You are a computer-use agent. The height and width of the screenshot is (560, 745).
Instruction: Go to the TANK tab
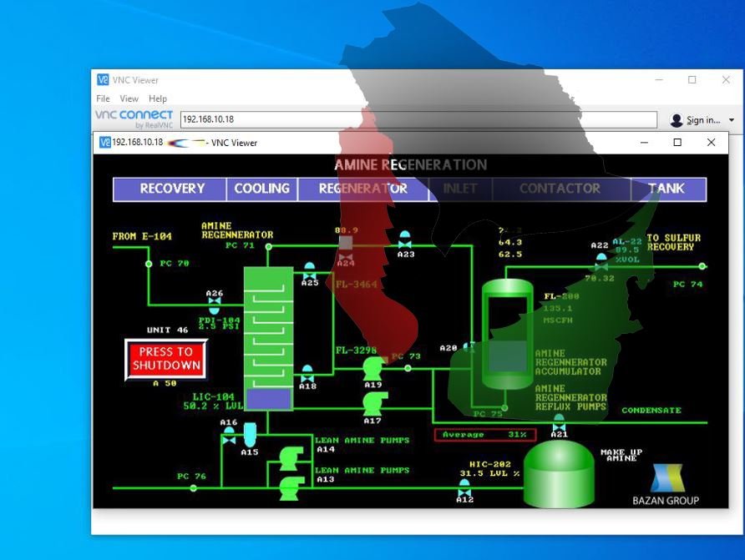(666, 189)
